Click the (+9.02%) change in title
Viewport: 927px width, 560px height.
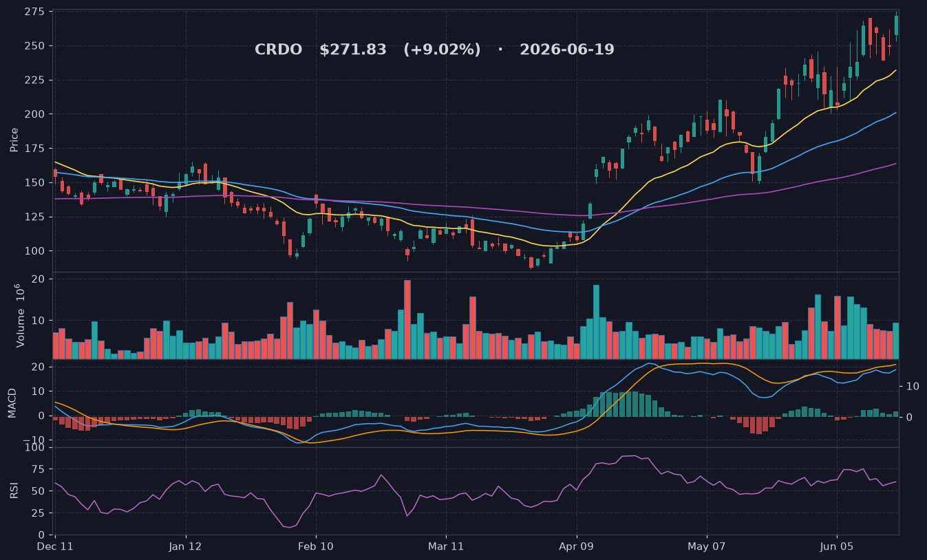tap(442, 50)
